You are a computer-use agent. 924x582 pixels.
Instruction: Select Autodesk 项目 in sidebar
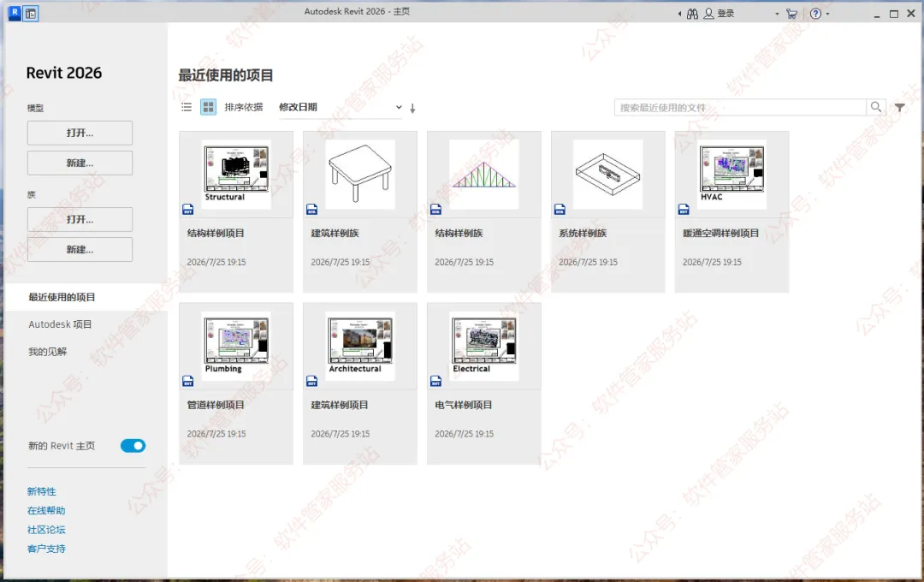click(x=60, y=324)
